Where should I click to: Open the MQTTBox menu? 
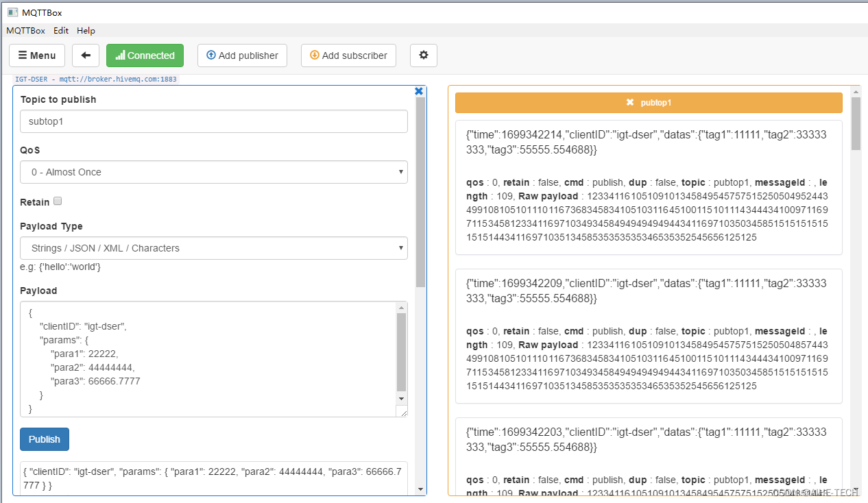point(26,31)
